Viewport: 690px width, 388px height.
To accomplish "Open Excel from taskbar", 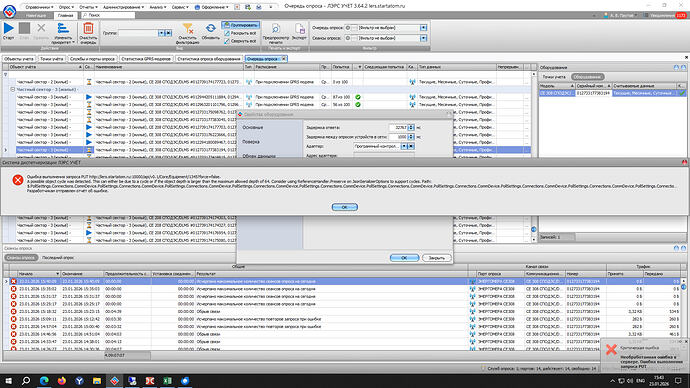I will 167,381.
